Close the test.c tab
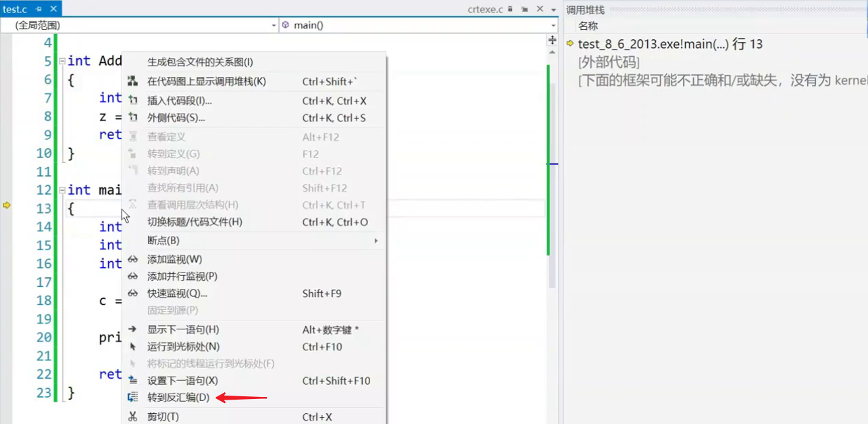The image size is (868, 424). click(x=53, y=9)
